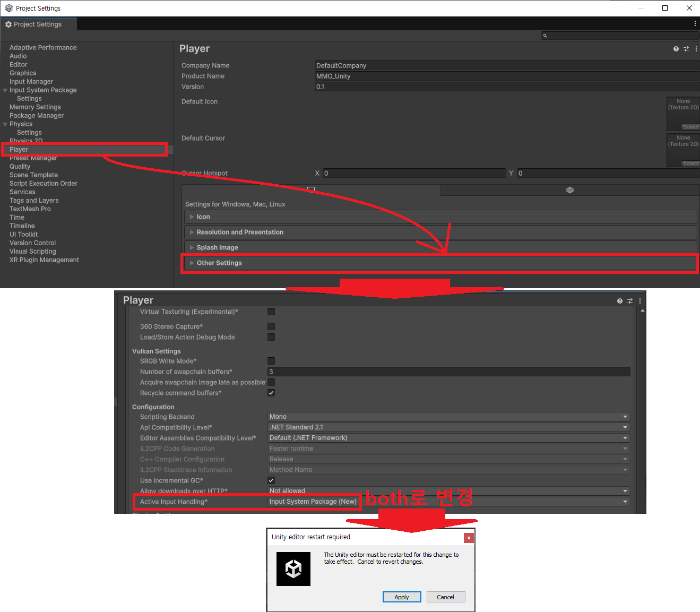Open Player help icon in upper panel
This screenshot has height=612, width=700.
click(676, 49)
